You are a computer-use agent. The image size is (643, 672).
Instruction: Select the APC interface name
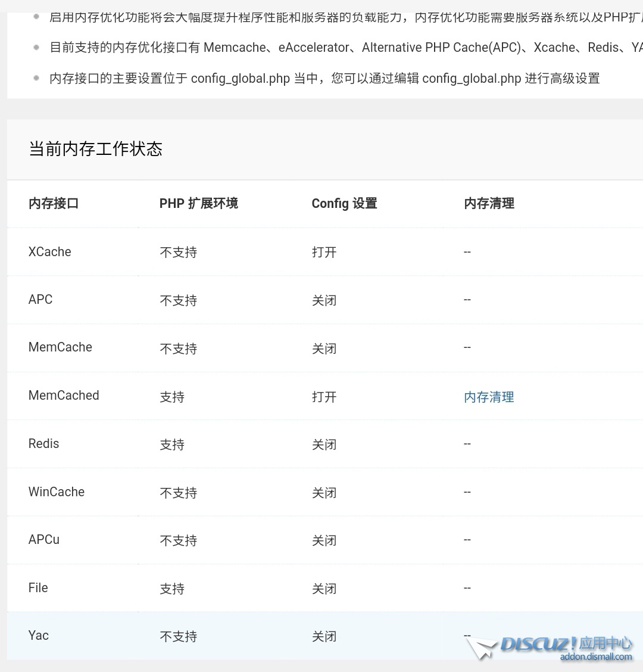pos(40,300)
